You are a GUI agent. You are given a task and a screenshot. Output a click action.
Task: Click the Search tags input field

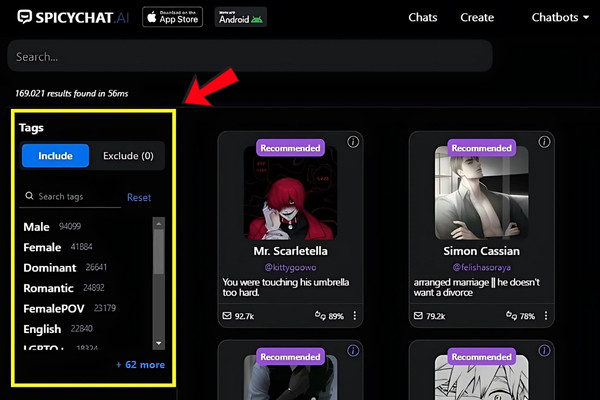(x=75, y=197)
